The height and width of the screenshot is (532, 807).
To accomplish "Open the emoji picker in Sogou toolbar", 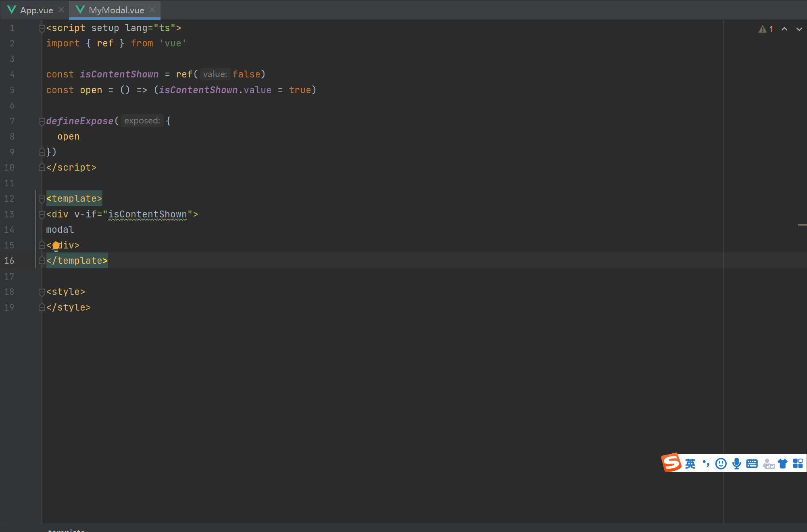I will pyautogui.click(x=720, y=463).
